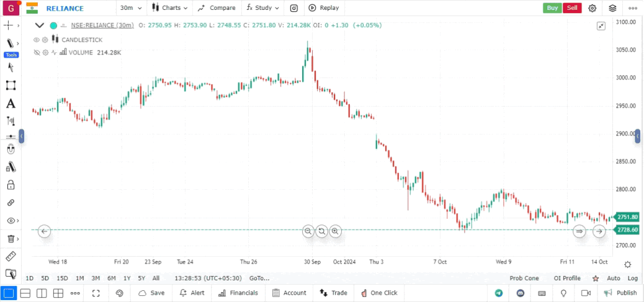Click the zoom in magnifier button
644x302 pixels.
tap(335, 231)
